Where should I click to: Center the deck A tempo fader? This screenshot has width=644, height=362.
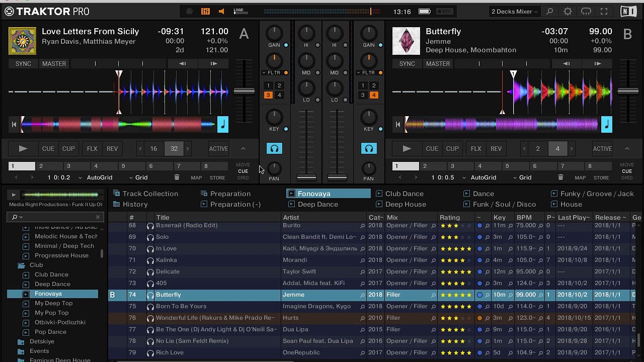coord(245,90)
